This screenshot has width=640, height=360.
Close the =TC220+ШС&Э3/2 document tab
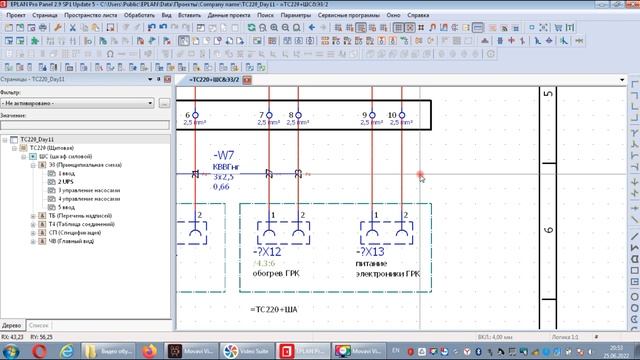coord(247,80)
